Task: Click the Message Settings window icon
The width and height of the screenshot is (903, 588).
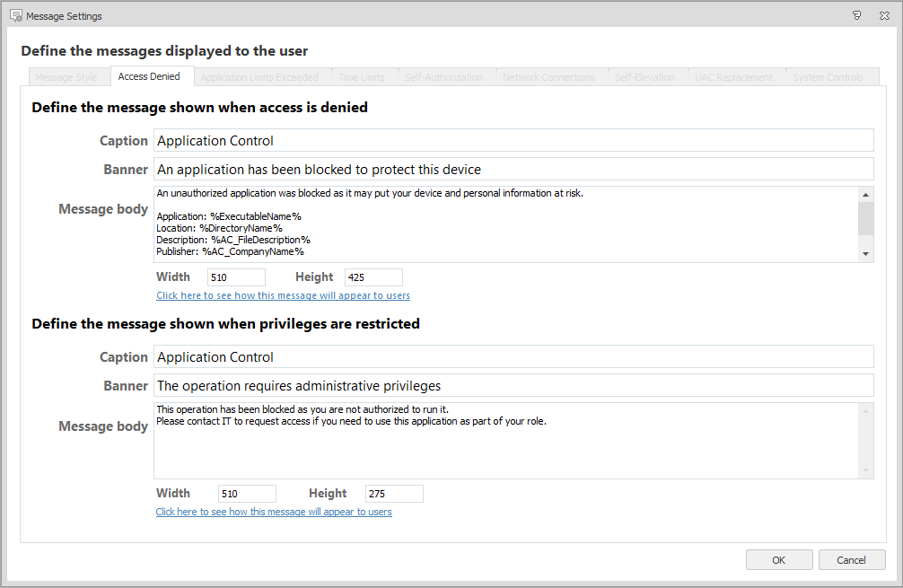Action: coord(15,15)
